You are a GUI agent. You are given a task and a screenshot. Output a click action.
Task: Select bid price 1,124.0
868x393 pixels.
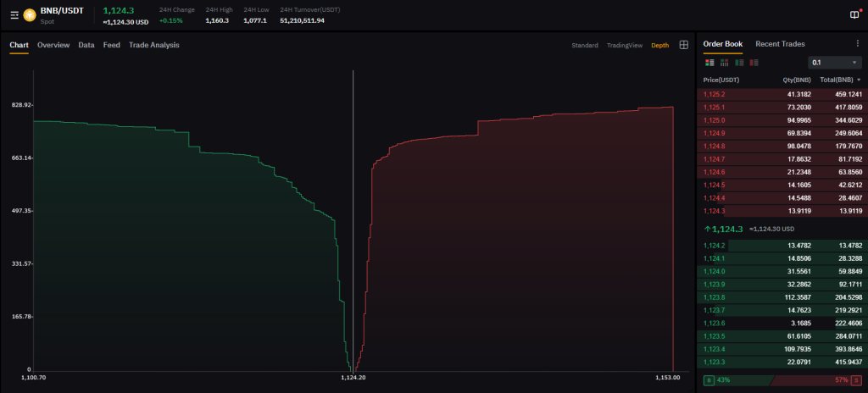pos(714,272)
